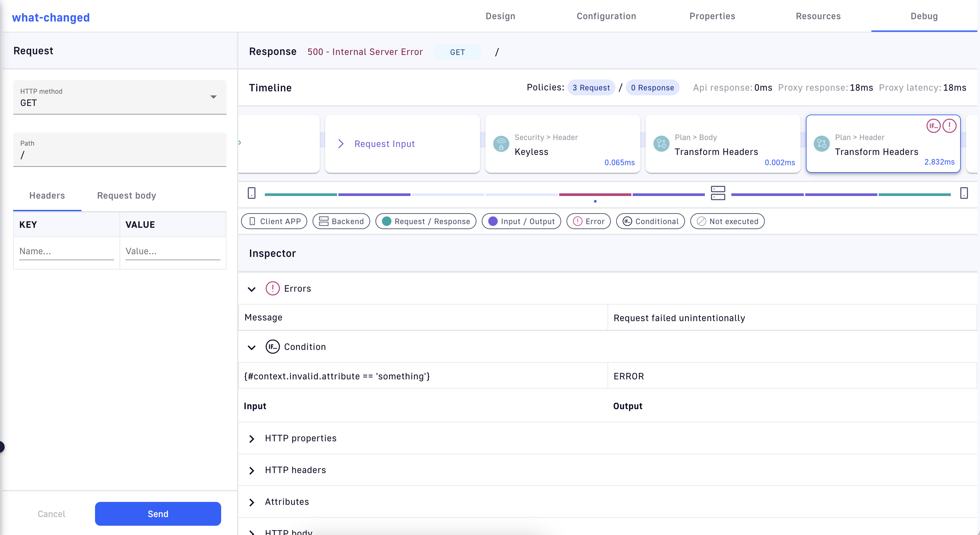980x535 pixels.
Task: Switch to the Design tab
Action: tap(500, 16)
